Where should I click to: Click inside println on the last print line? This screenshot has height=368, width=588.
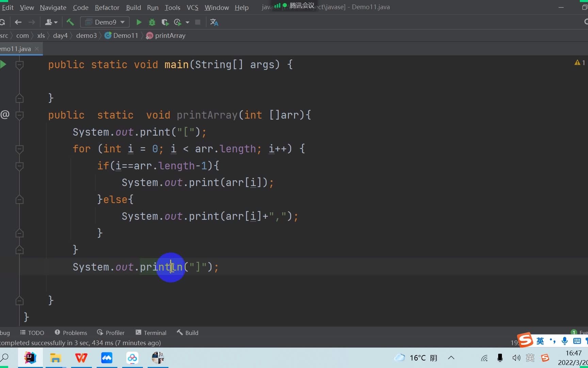point(161,267)
